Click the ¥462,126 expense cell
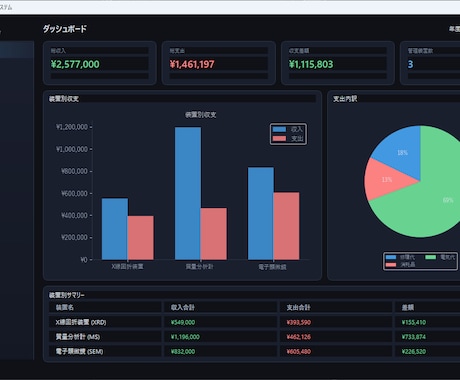Screen dimensions: 460x380 (299, 337)
